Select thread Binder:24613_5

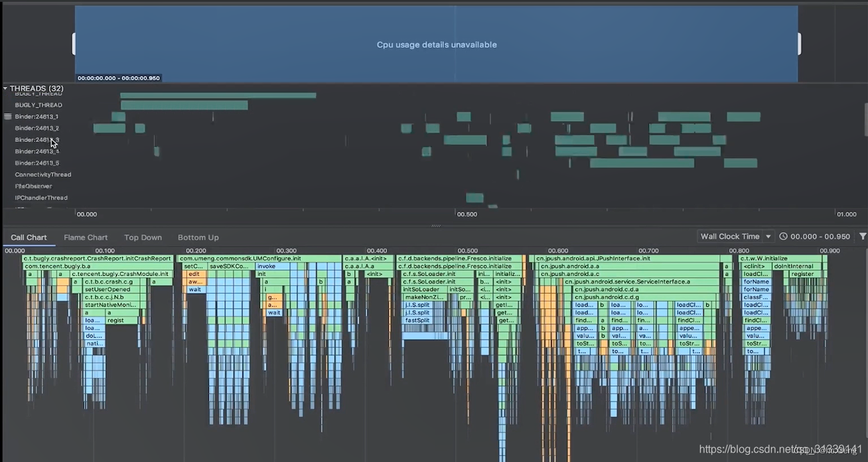click(37, 163)
